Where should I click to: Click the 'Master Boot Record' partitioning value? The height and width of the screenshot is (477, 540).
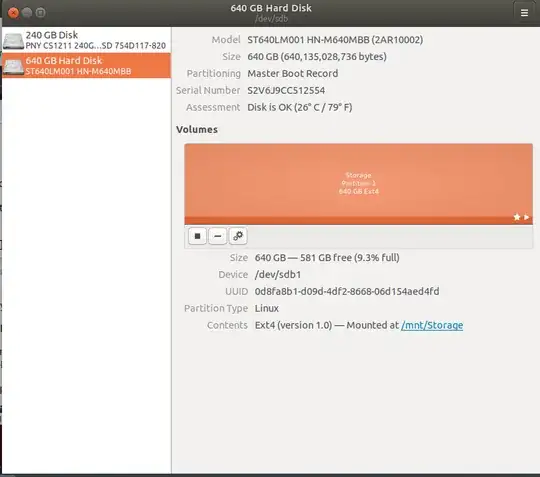pyautogui.click(x=293, y=73)
